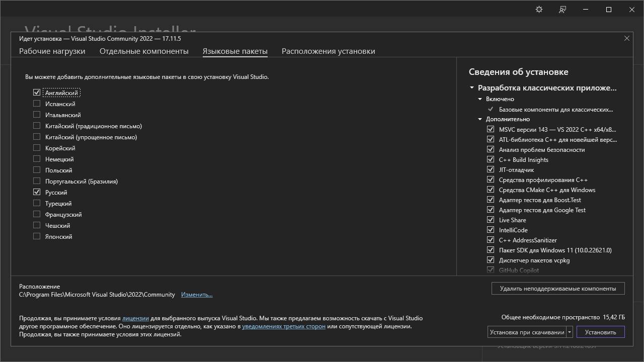Viewport: 644px width, 362px height.
Task: Click the installation path text
Action: click(97, 295)
